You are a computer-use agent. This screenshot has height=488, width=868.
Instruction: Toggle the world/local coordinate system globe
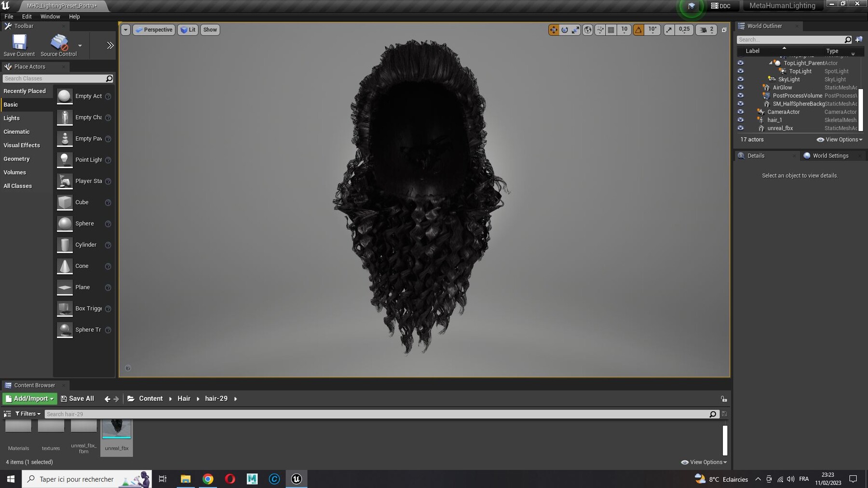[588, 30]
